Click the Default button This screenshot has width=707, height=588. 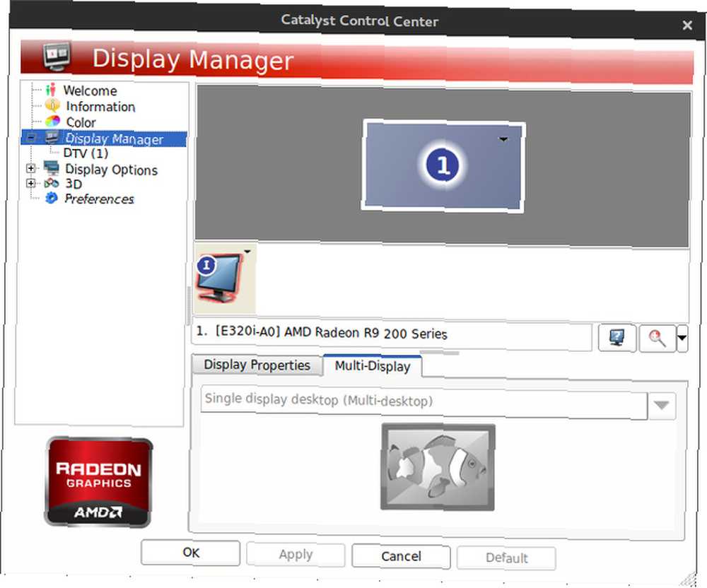[x=506, y=558]
